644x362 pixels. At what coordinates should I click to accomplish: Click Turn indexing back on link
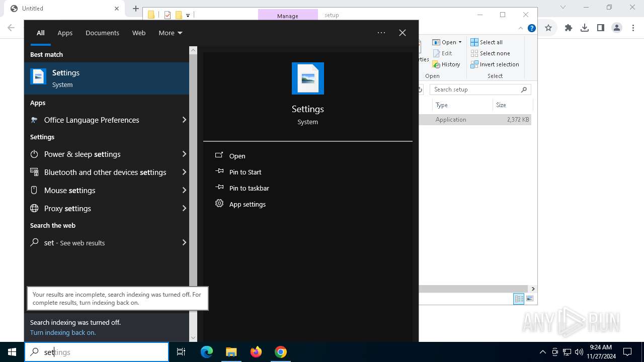click(63, 332)
